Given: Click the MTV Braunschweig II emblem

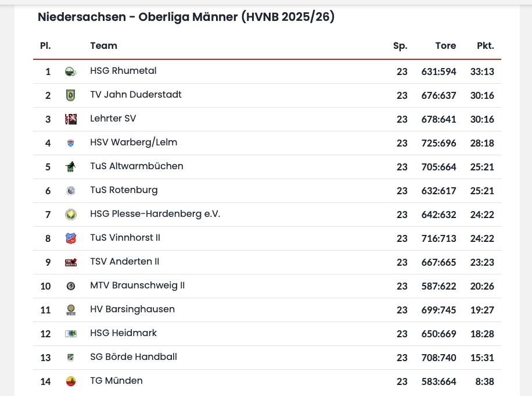Looking at the screenshot, I should pyautogui.click(x=70, y=286).
